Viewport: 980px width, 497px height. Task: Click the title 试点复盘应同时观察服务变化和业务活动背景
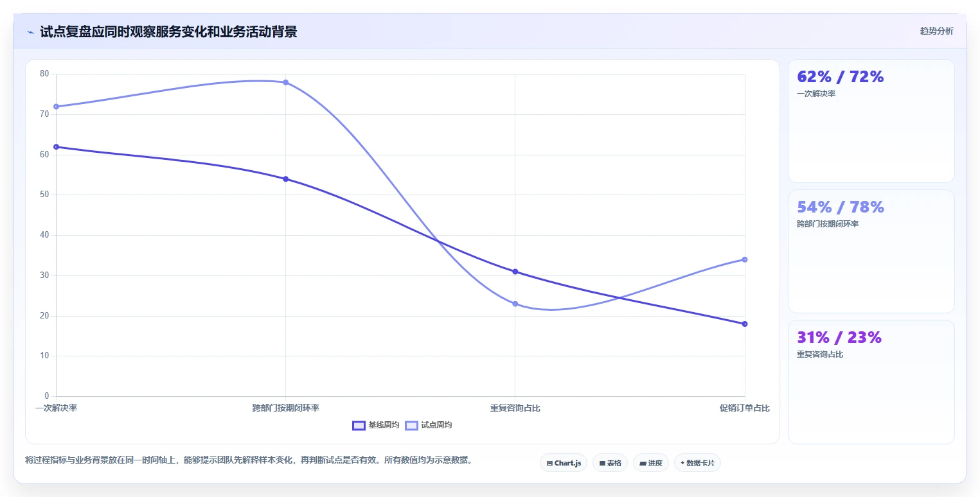tap(168, 31)
